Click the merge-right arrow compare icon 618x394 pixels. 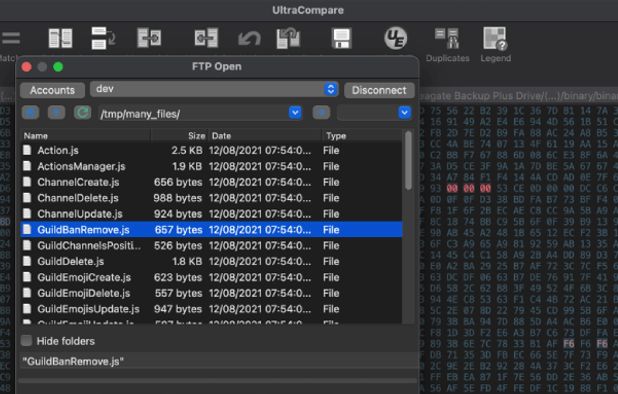(x=149, y=38)
